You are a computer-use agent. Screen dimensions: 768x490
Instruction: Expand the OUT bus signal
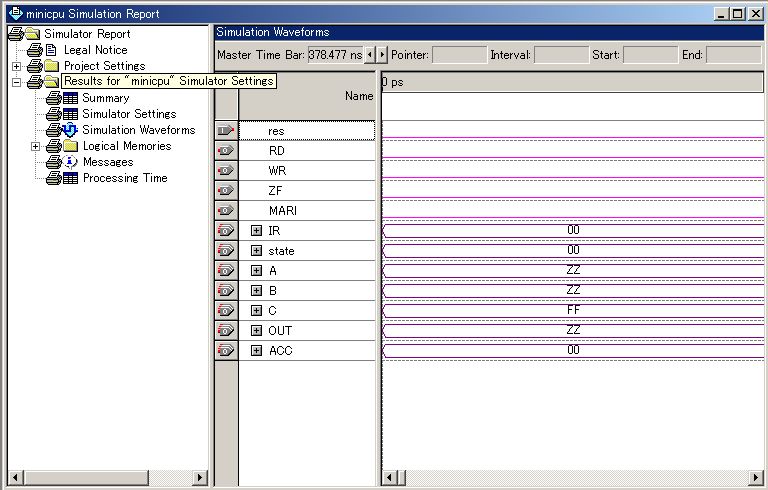click(257, 331)
